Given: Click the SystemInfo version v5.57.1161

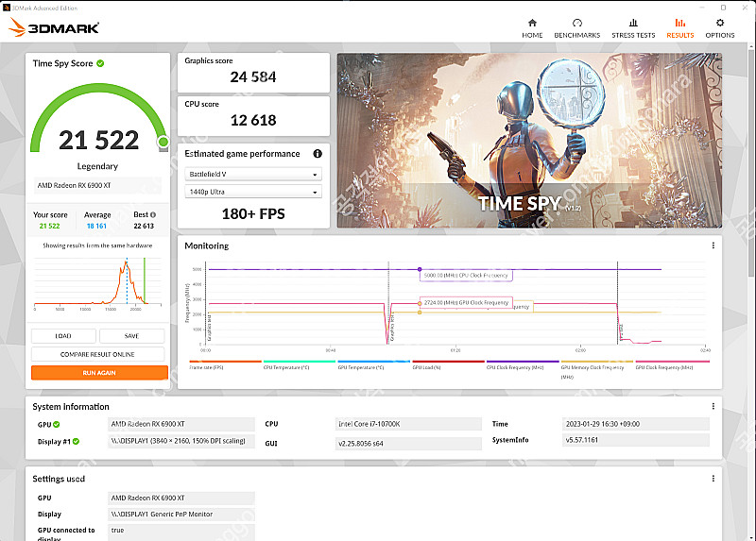Looking at the screenshot, I should click(x=635, y=440).
